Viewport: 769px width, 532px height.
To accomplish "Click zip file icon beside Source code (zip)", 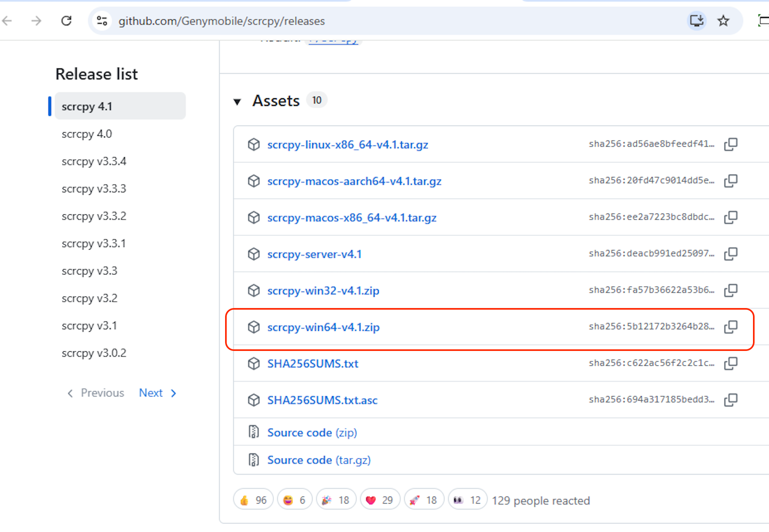I will tap(254, 432).
